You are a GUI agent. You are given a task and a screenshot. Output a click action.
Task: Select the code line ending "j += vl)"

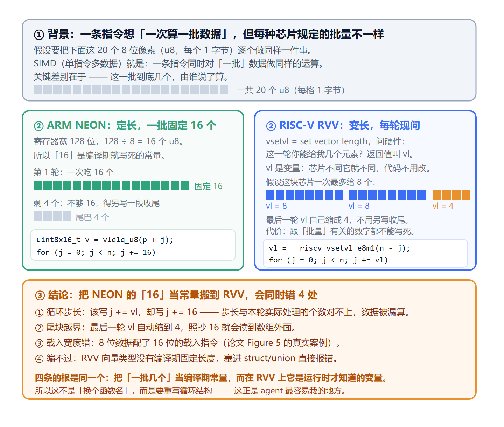pos(328,260)
